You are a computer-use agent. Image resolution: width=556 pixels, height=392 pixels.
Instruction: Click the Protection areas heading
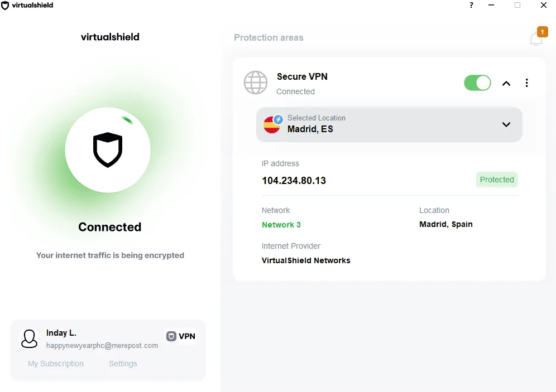[x=269, y=37]
